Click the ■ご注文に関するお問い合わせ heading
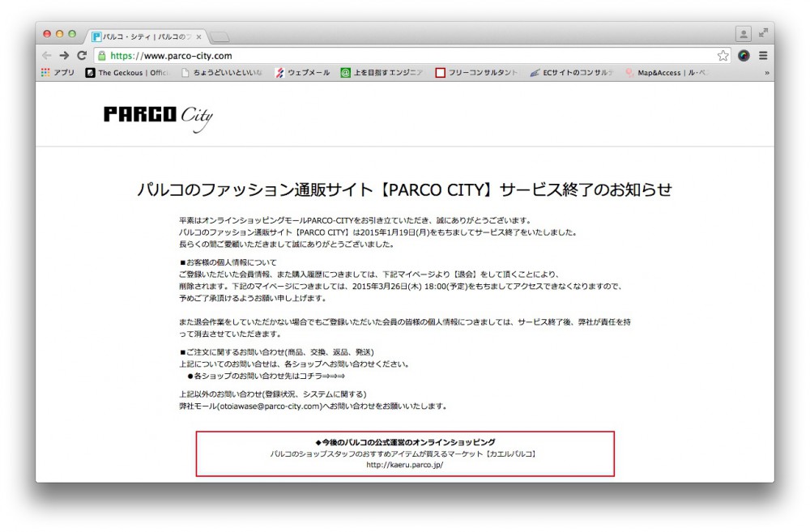 [276, 352]
